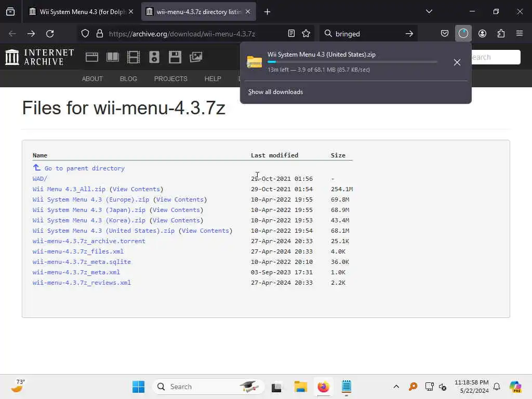
Task: Open wii-menu-4.3.7z_meta.sqlite link
Action: click(x=82, y=262)
